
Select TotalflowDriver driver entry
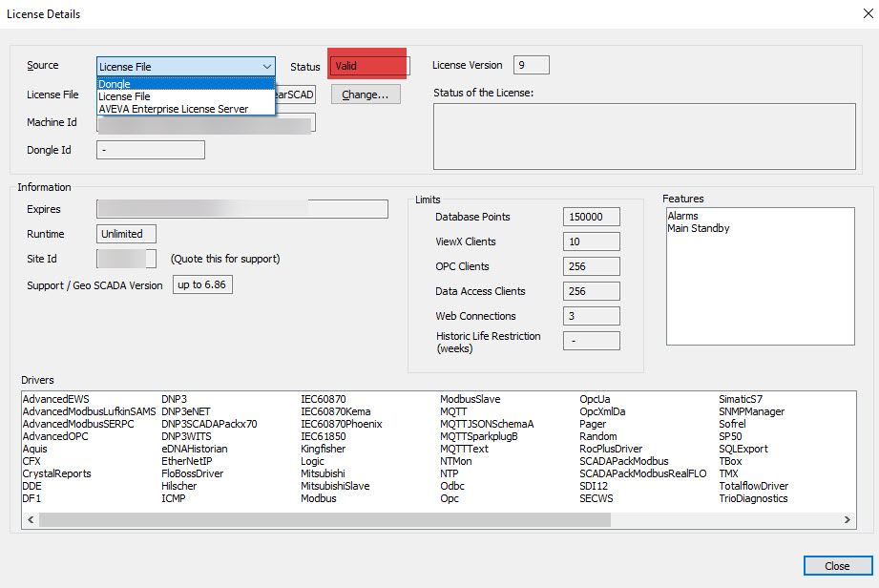[x=753, y=486]
